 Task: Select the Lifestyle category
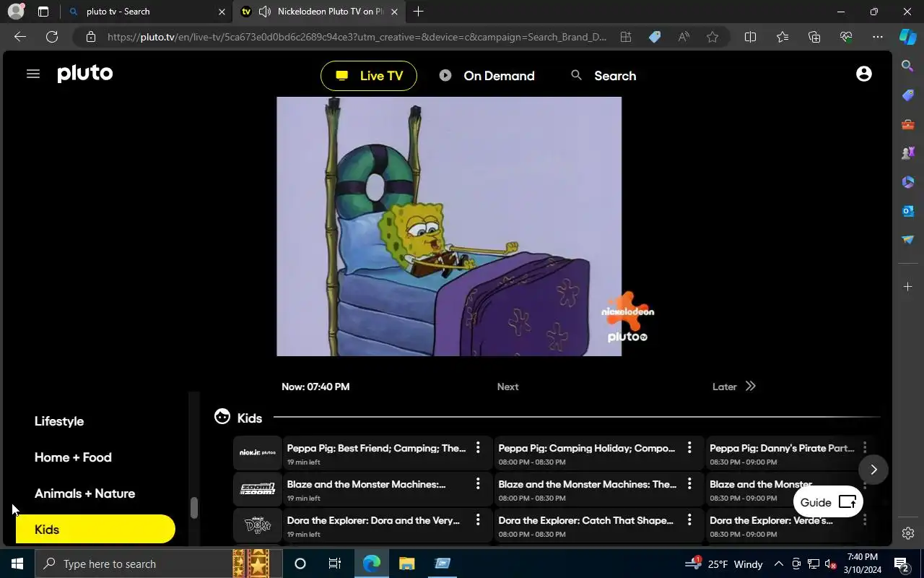coord(59,421)
